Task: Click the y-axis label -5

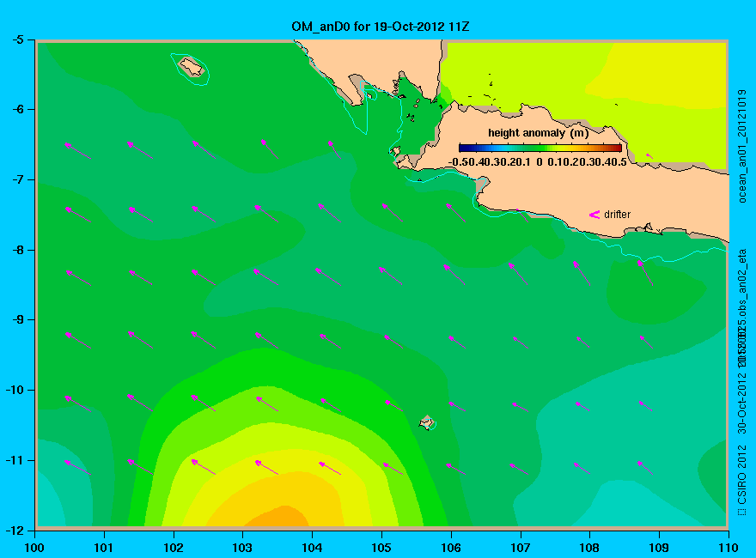Action: tap(17, 39)
